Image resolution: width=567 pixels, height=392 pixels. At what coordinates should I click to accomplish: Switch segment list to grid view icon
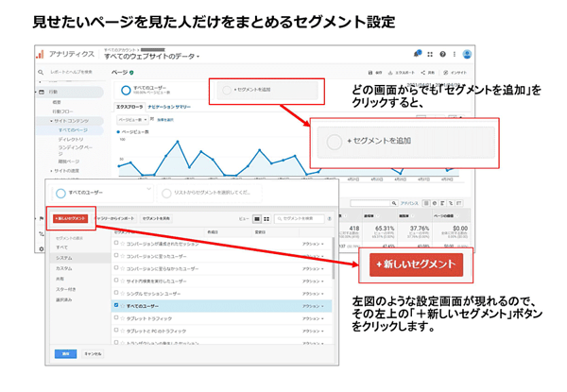[266, 219]
